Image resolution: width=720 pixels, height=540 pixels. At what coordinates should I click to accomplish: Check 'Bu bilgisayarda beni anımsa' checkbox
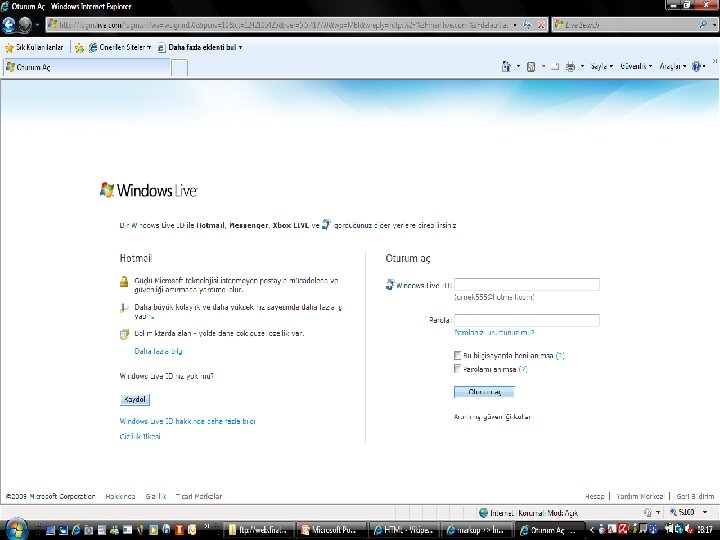click(457, 355)
